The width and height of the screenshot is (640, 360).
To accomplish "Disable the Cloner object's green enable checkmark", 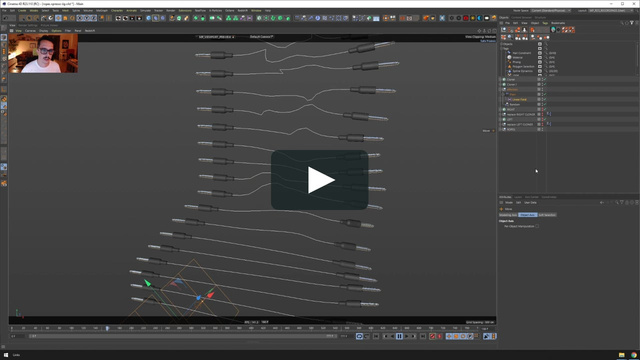I will click(x=545, y=80).
